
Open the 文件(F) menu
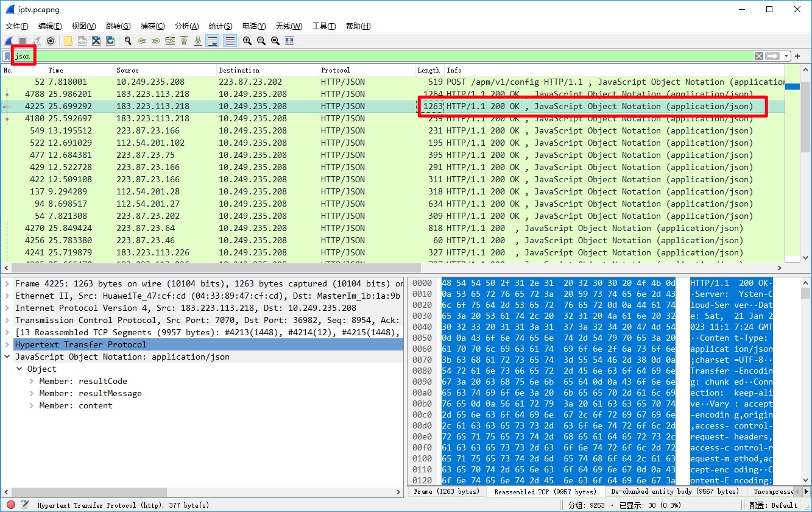pyautogui.click(x=17, y=26)
